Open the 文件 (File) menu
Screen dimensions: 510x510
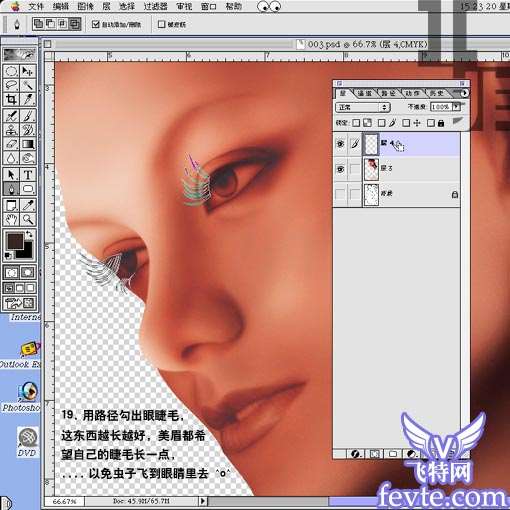coord(36,6)
